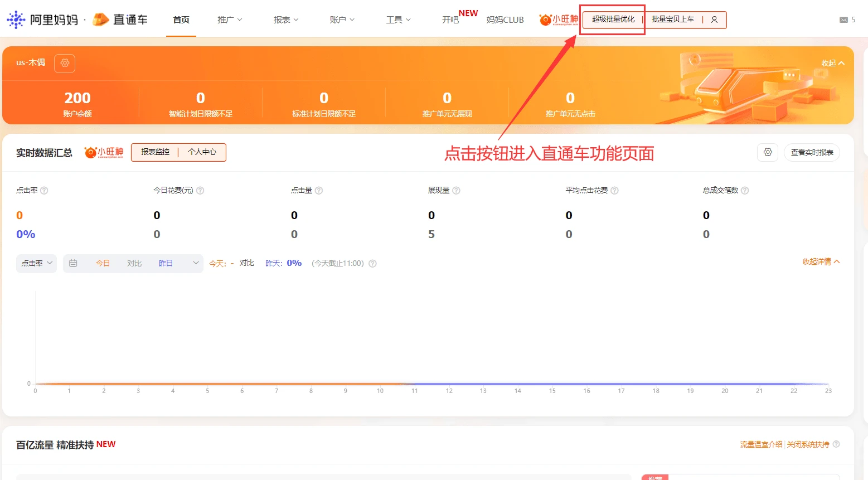Click the help icon after (今天截止11:00)
Viewport: 868px width, 480px height.
[372, 264]
